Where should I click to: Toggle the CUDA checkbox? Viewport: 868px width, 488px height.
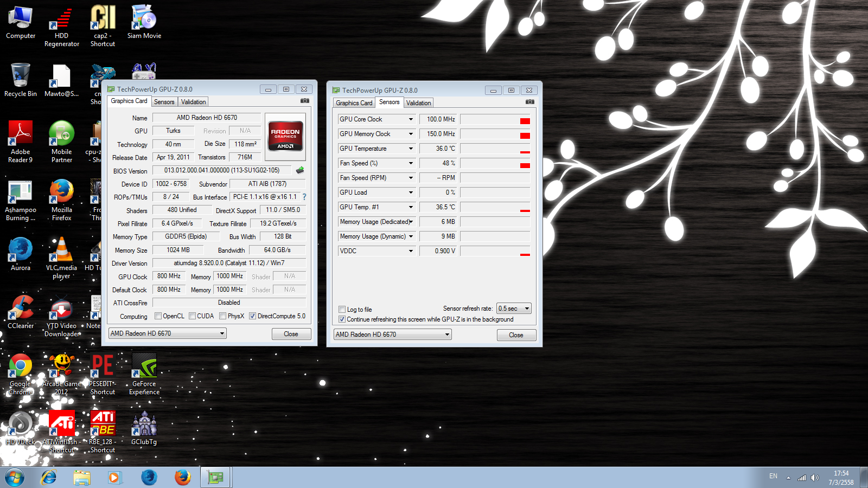pos(192,316)
